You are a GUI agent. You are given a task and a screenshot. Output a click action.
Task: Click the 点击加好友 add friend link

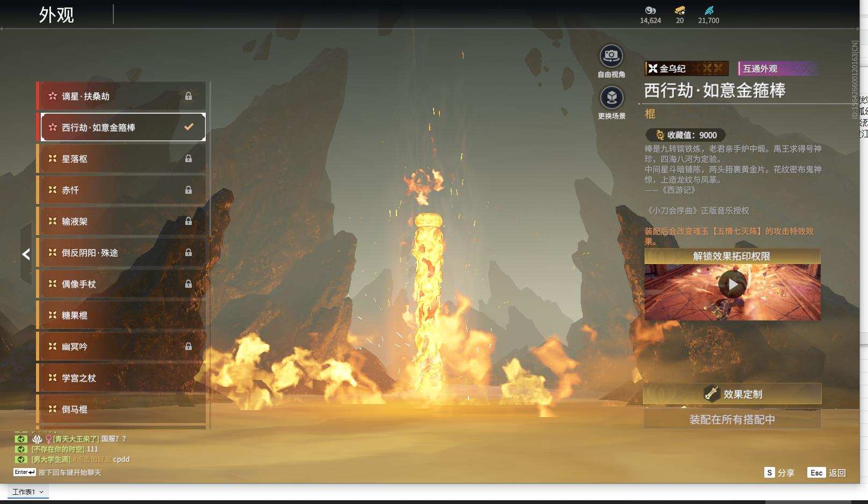(x=92, y=459)
